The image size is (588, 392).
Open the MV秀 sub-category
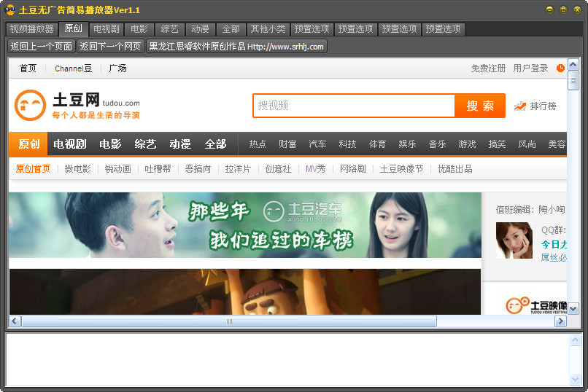click(315, 169)
